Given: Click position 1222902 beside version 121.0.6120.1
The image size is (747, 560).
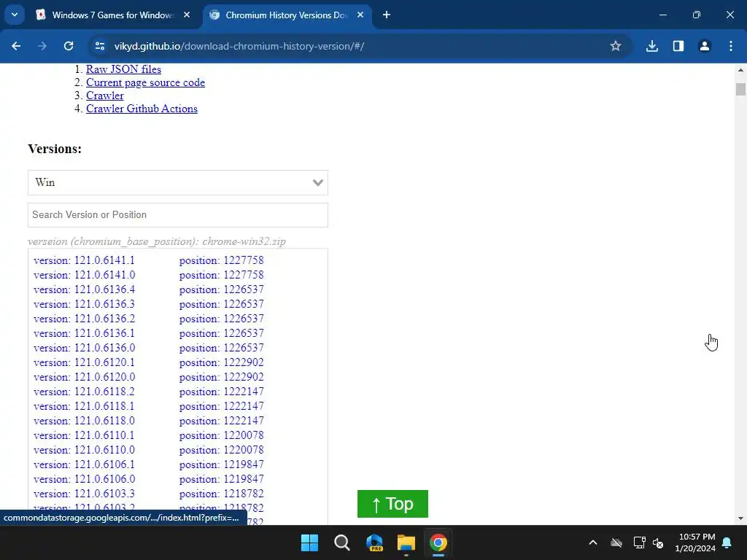Looking at the screenshot, I should [221, 362].
